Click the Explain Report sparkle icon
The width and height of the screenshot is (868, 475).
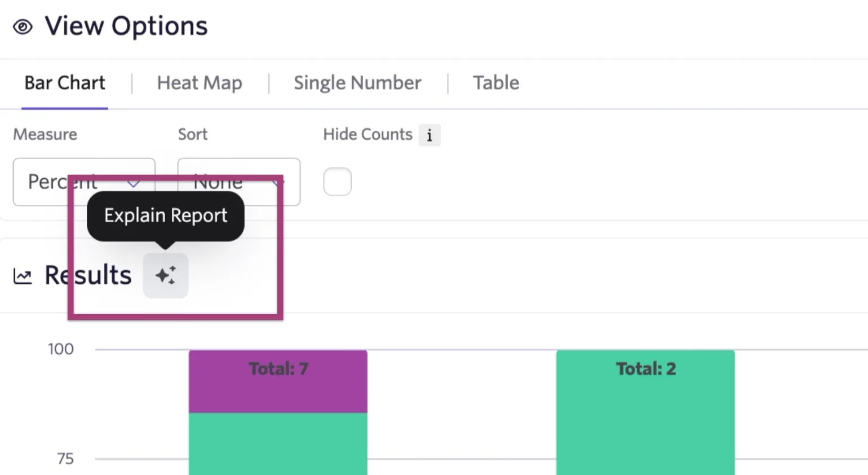pos(165,275)
